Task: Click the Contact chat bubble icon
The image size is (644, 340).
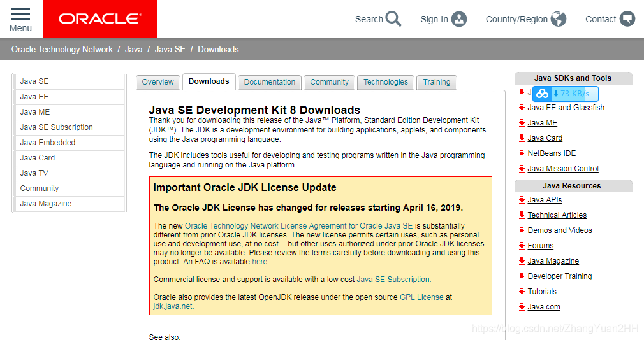Action: point(627,19)
